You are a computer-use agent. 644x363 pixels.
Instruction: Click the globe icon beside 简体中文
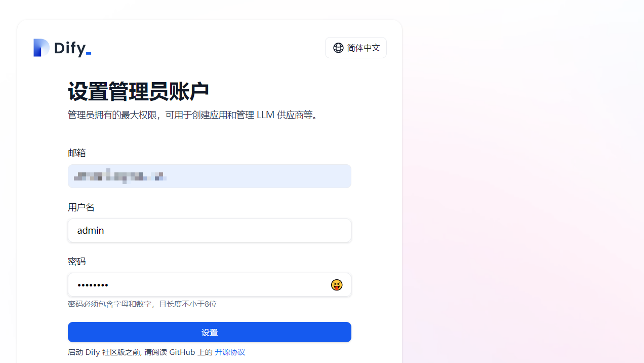click(338, 48)
